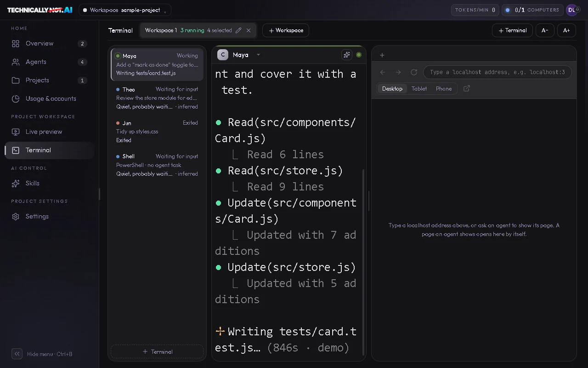Viewport: 588px width, 368px height.
Task: Click the Projects folder icon
Action: tap(16, 80)
